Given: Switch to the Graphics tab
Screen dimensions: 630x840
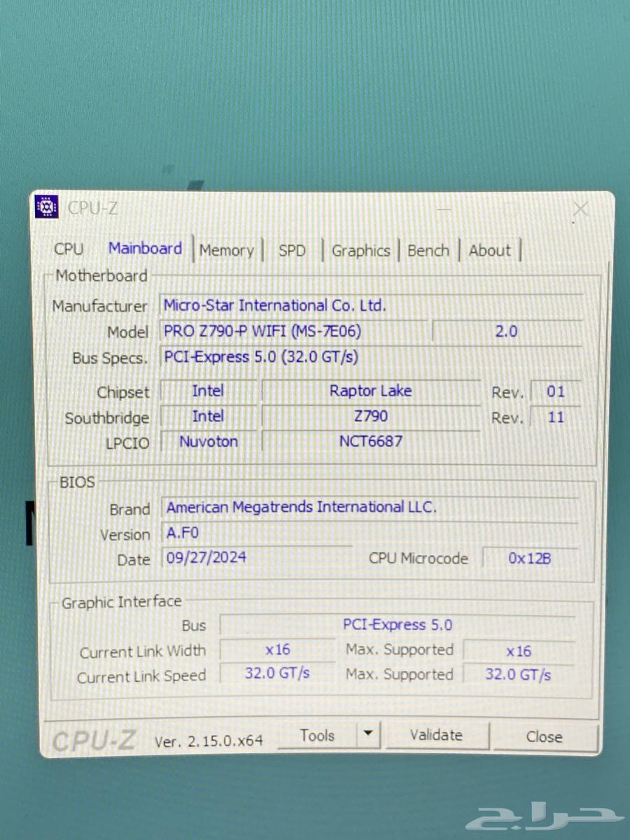Looking at the screenshot, I should [360, 251].
